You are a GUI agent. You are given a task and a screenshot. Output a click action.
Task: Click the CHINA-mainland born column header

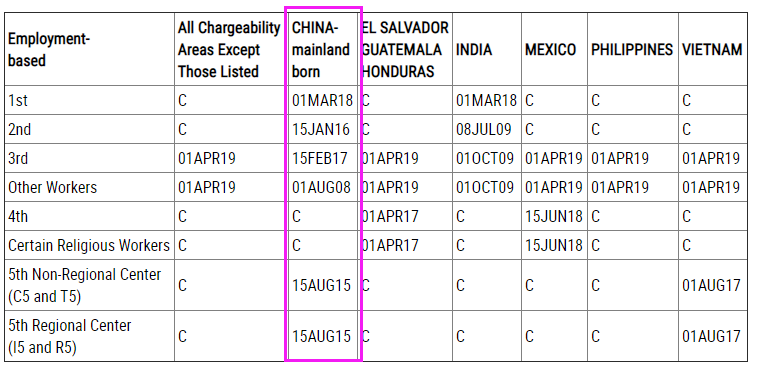(321, 50)
